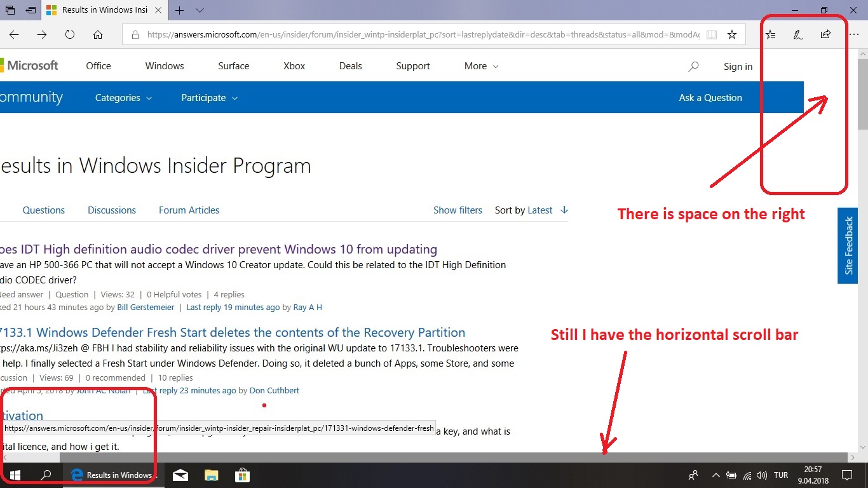Viewport: 868px width, 488px height.
Task: Click the Microsoft logo
Action: (29, 65)
